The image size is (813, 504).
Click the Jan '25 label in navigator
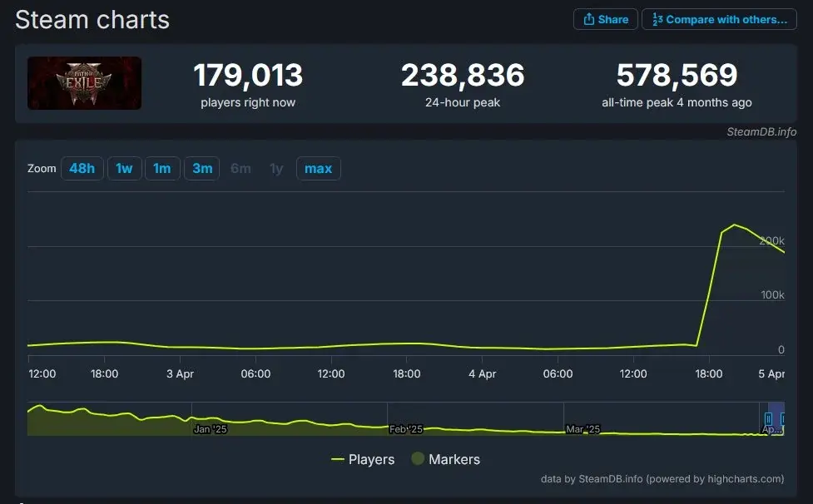(210, 429)
